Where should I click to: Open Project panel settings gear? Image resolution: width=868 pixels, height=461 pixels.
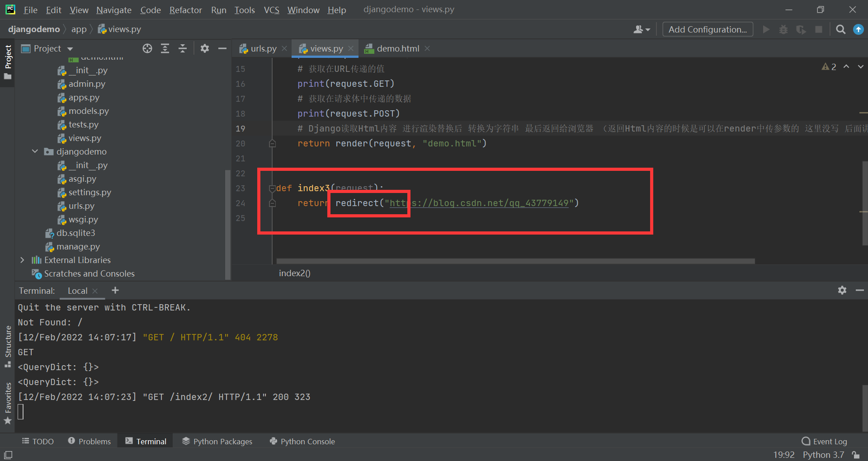click(x=205, y=48)
